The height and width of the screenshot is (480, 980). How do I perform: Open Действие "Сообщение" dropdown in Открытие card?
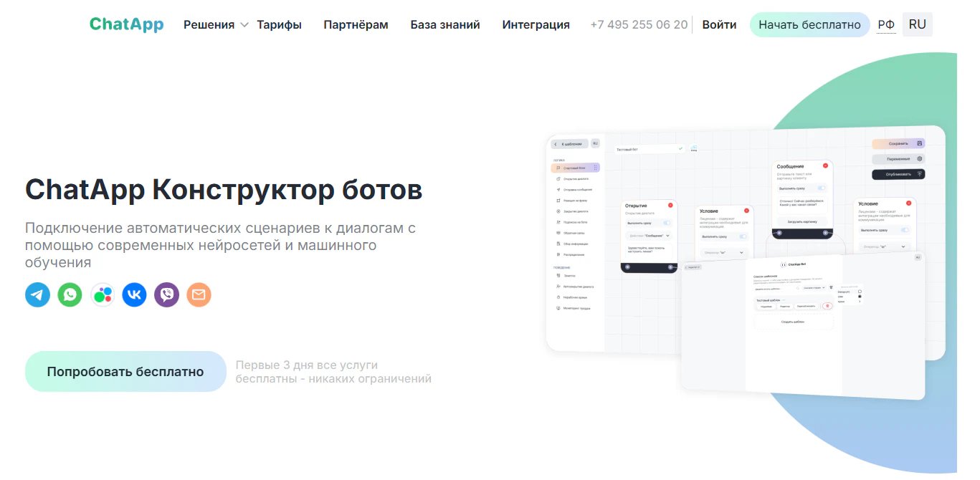point(649,235)
